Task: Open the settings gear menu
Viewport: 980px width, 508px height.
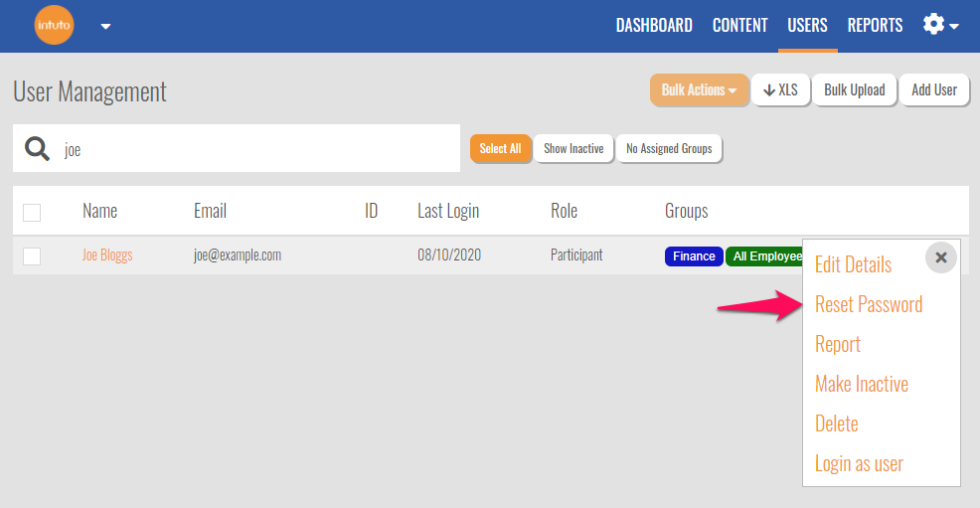Action: pyautogui.click(x=939, y=25)
